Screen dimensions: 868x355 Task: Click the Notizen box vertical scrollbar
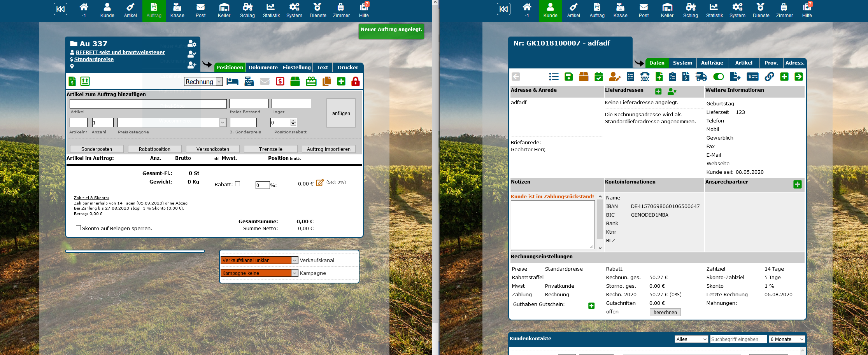(600, 222)
